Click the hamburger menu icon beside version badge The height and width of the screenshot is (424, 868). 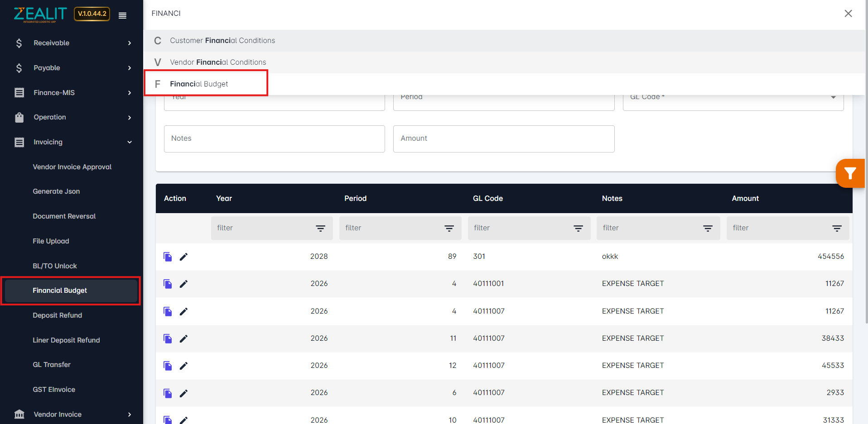(x=122, y=15)
